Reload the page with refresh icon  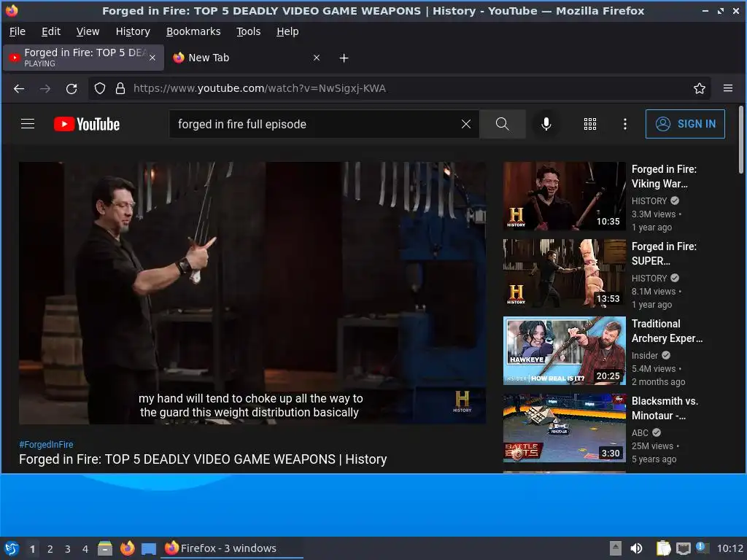(x=71, y=88)
